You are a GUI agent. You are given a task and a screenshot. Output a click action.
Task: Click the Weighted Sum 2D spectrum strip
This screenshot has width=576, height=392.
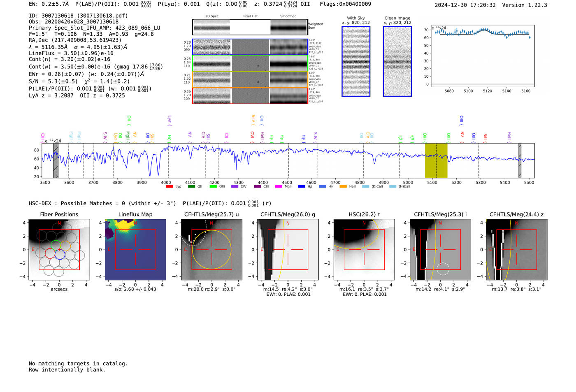tap(250, 27)
